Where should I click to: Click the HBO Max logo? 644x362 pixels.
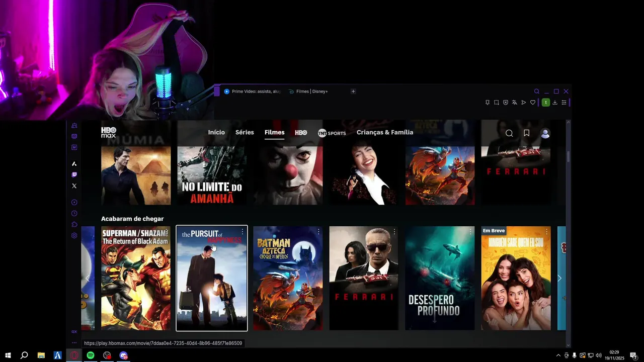108,132
